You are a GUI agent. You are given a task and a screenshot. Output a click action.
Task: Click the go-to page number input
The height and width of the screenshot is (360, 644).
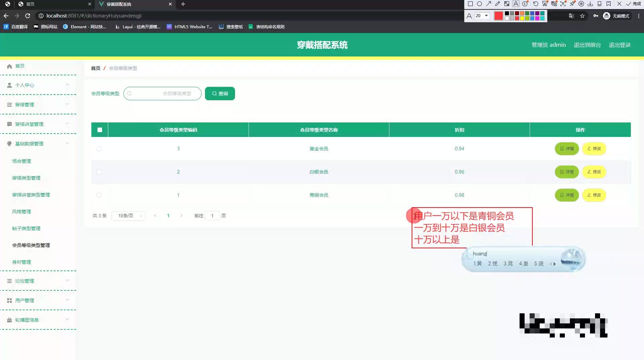212,216
